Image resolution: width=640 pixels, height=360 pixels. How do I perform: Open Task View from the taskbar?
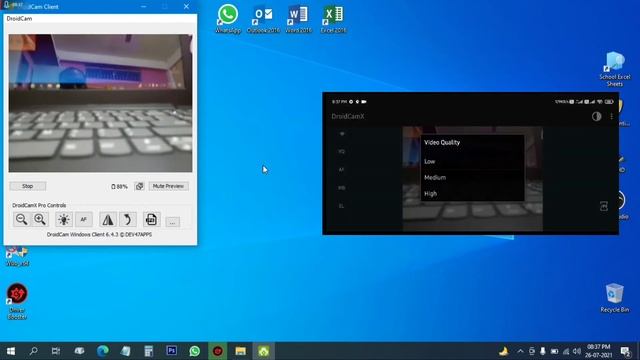pos(56,351)
